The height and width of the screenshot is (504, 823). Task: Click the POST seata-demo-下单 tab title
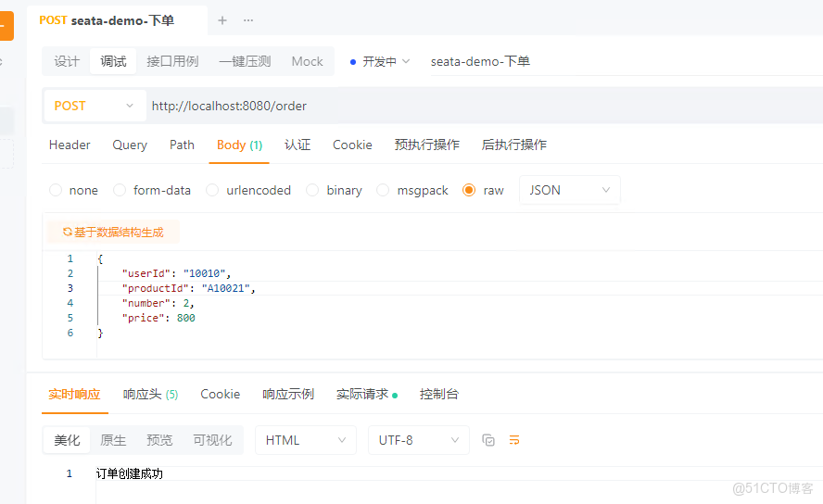click(x=107, y=20)
